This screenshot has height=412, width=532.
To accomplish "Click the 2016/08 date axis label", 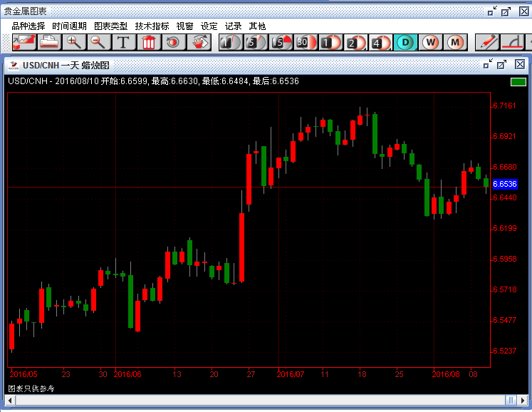I will (446, 374).
